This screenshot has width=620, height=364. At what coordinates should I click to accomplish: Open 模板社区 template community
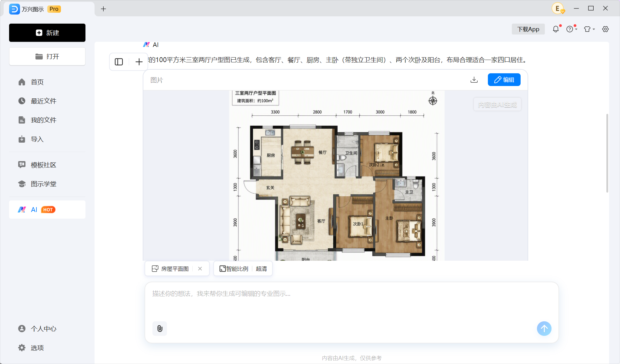[47, 165]
